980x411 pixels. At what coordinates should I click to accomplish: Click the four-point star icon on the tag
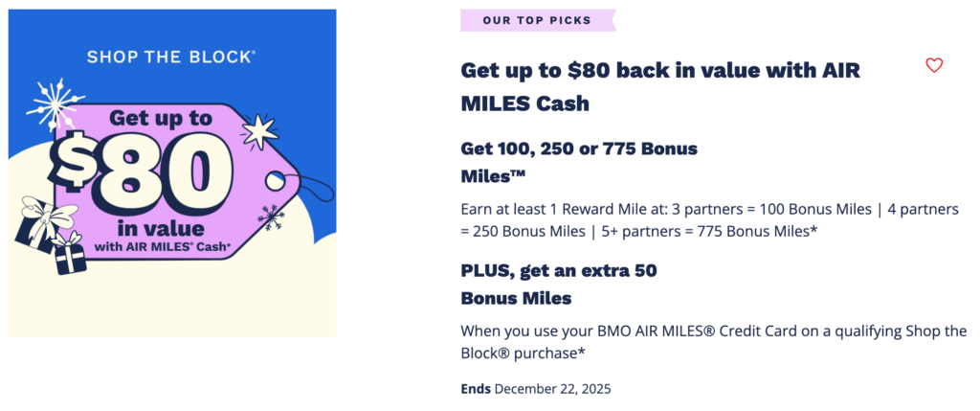260,131
